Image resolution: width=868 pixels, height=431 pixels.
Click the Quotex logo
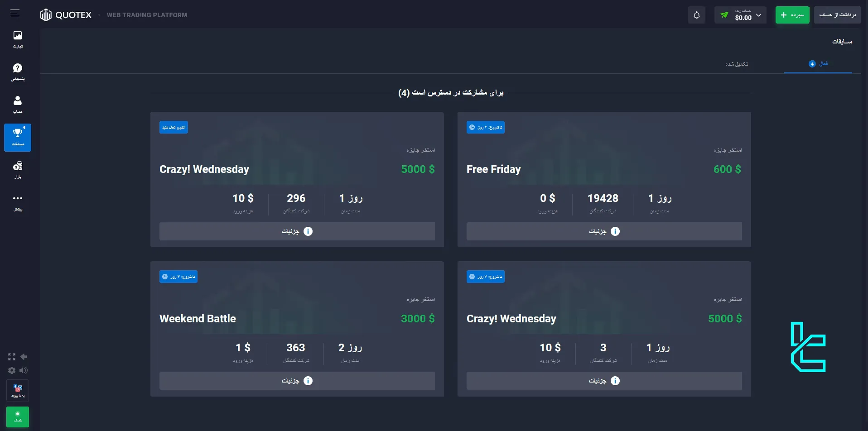(x=66, y=15)
